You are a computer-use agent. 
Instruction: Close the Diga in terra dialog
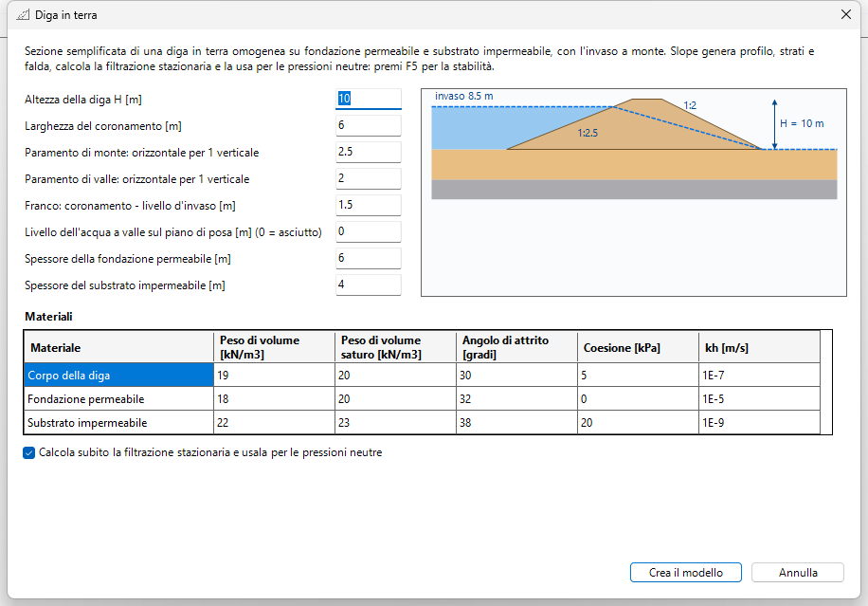[846, 14]
